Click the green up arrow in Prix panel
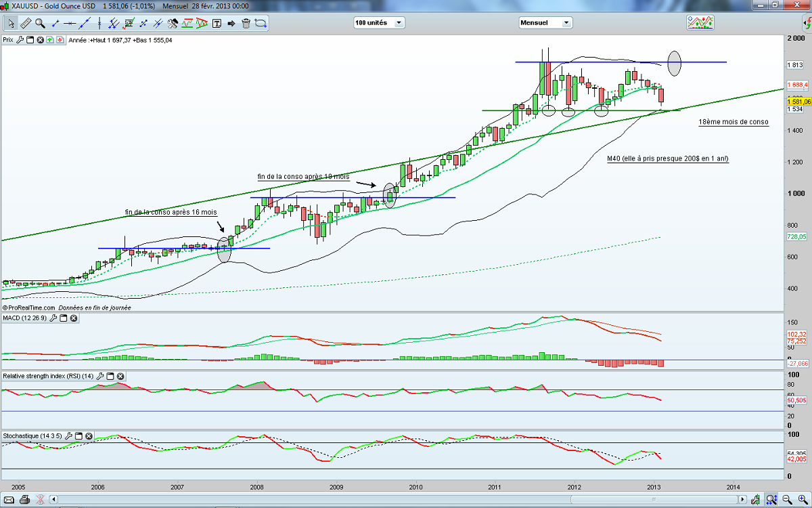This screenshot has width=812, height=508. coord(51,40)
